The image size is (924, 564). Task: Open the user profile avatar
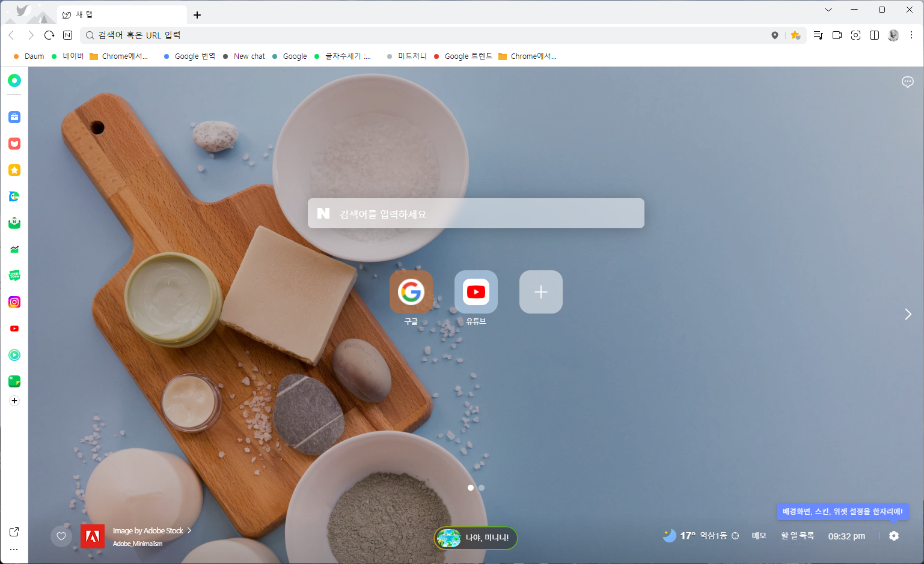pyautogui.click(x=893, y=35)
